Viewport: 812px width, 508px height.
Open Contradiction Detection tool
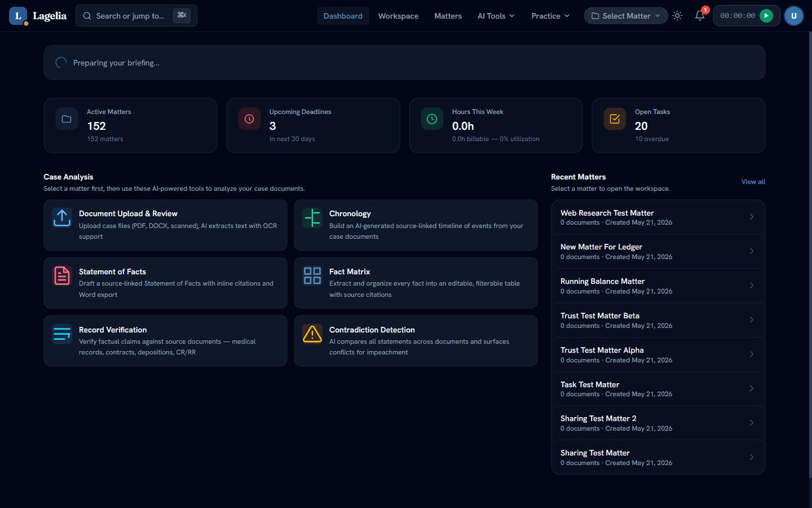coord(416,341)
